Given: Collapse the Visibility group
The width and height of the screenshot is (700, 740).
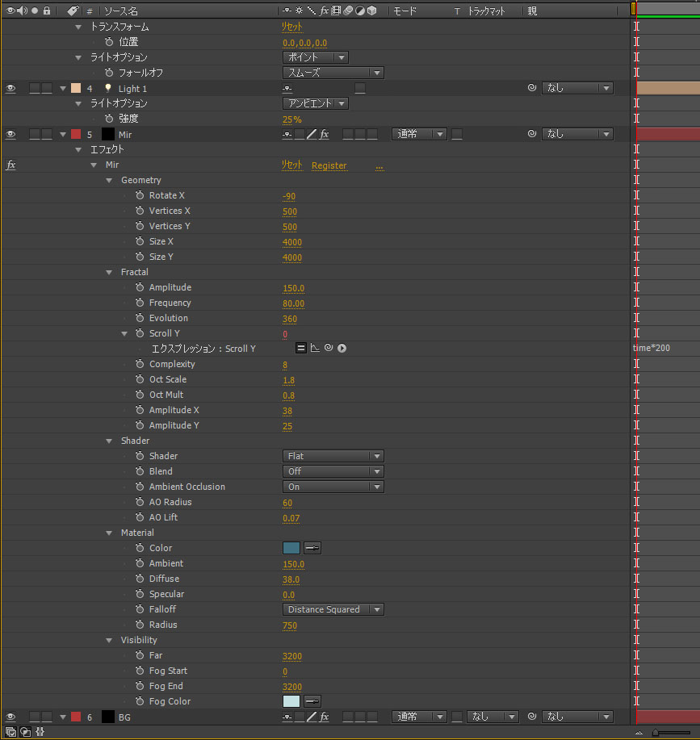Looking at the screenshot, I should 109,641.
